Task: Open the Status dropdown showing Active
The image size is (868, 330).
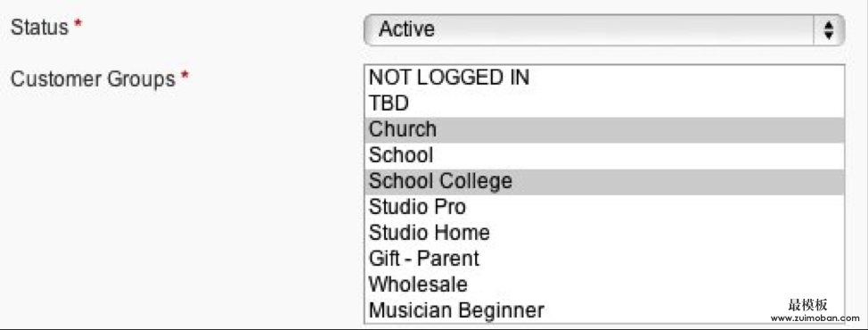Action: point(604,30)
